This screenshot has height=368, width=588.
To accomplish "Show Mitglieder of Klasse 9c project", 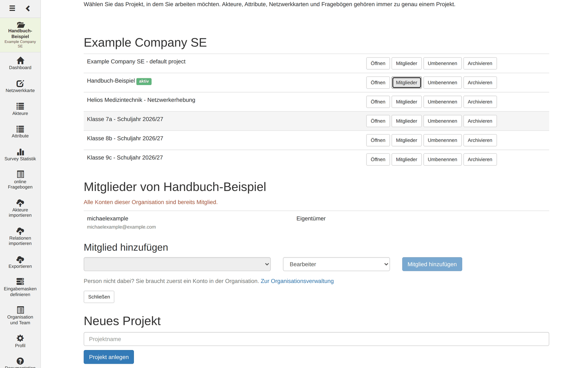I will 406,160.
